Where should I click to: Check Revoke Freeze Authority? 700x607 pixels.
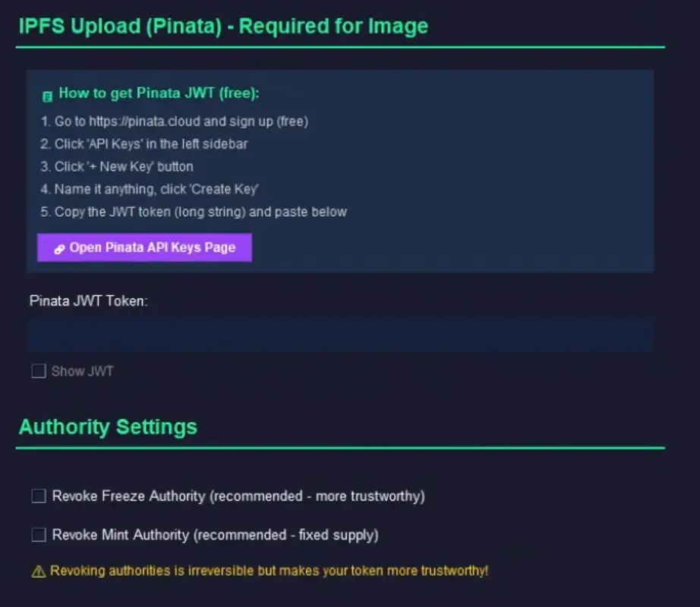click(x=38, y=495)
